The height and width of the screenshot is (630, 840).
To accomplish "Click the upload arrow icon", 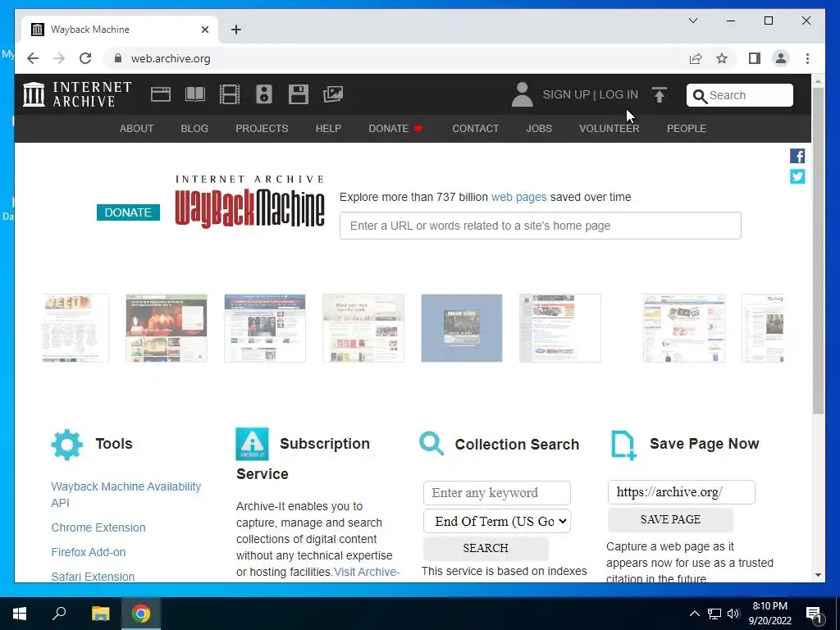I will pos(660,95).
